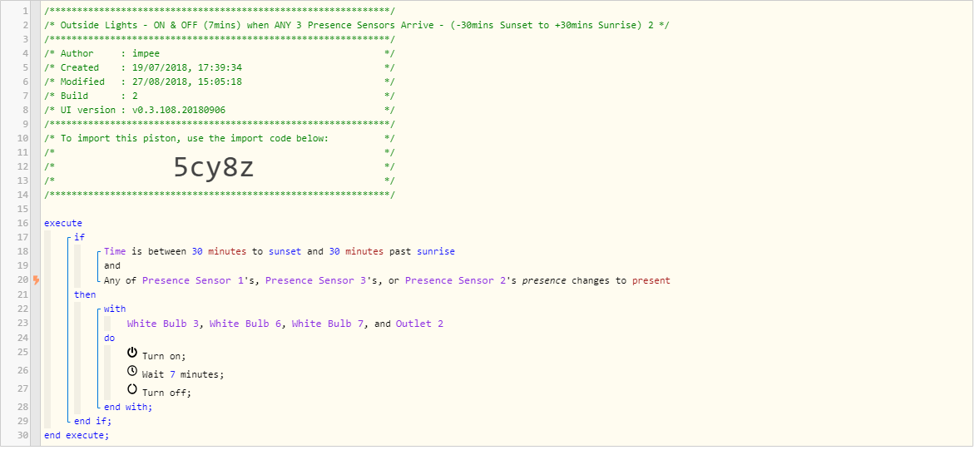The height and width of the screenshot is (450, 980).
Task: Click 'end execute;' on line 30
Action: point(77,436)
